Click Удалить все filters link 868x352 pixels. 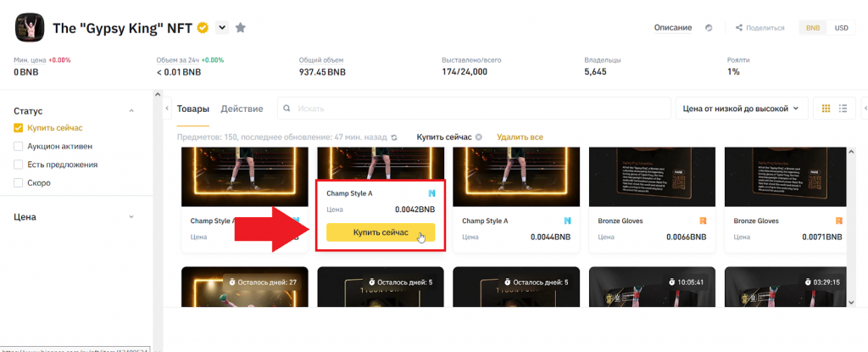pos(520,137)
